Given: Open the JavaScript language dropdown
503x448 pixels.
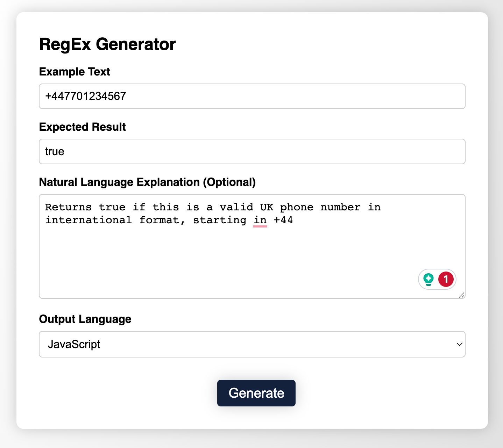Looking at the screenshot, I should (252, 344).
